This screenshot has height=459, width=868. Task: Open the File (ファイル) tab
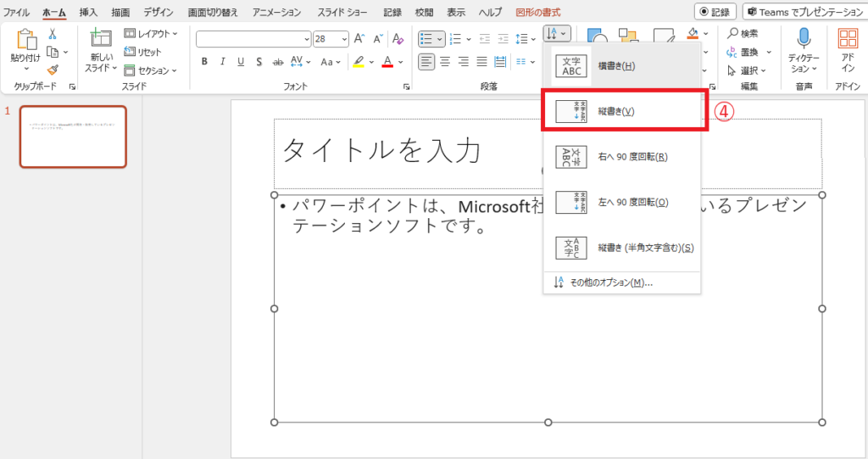16,12
